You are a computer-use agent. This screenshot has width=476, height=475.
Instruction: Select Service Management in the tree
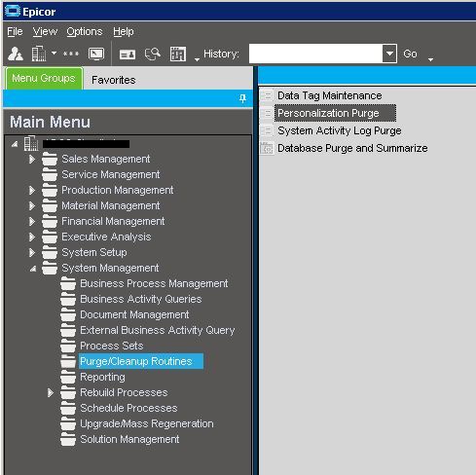[x=111, y=174]
